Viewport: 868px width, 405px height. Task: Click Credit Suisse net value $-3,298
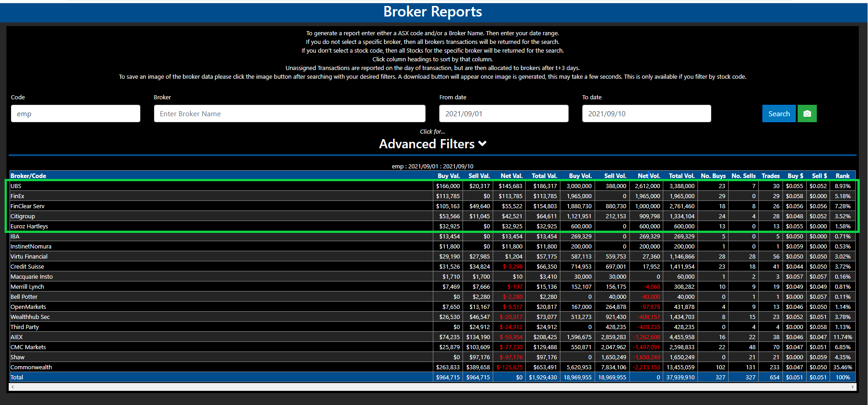513,266
